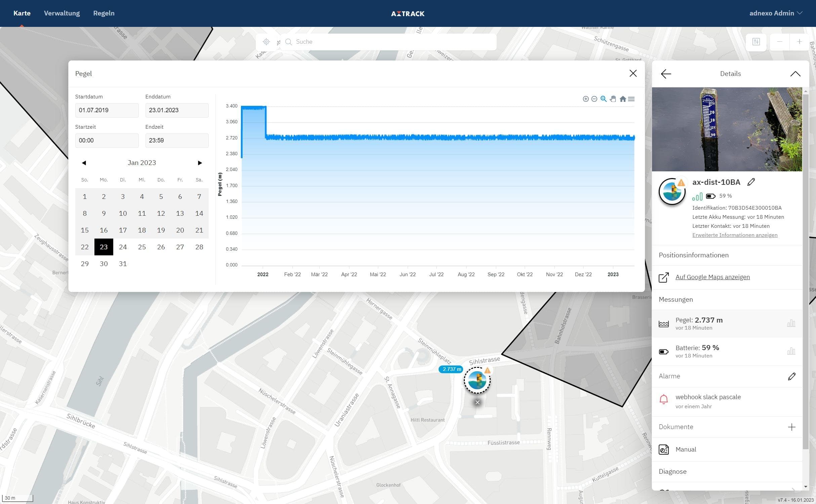Center map with the locate icon
This screenshot has width=816, height=504.
(x=266, y=42)
